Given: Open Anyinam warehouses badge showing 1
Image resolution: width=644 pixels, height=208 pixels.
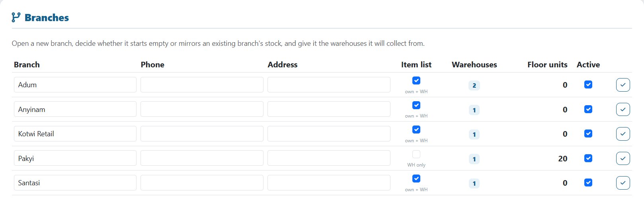Looking at the screenshot, I should point(474,110).
